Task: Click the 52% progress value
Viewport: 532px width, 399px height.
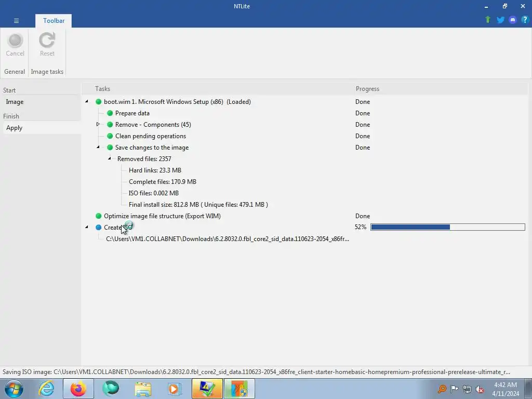Action: 361,227
